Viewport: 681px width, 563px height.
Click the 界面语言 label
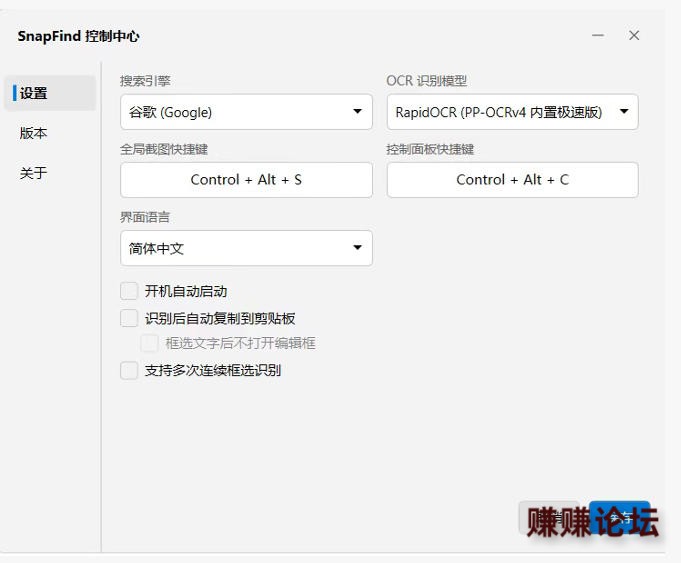click(145, 217)
